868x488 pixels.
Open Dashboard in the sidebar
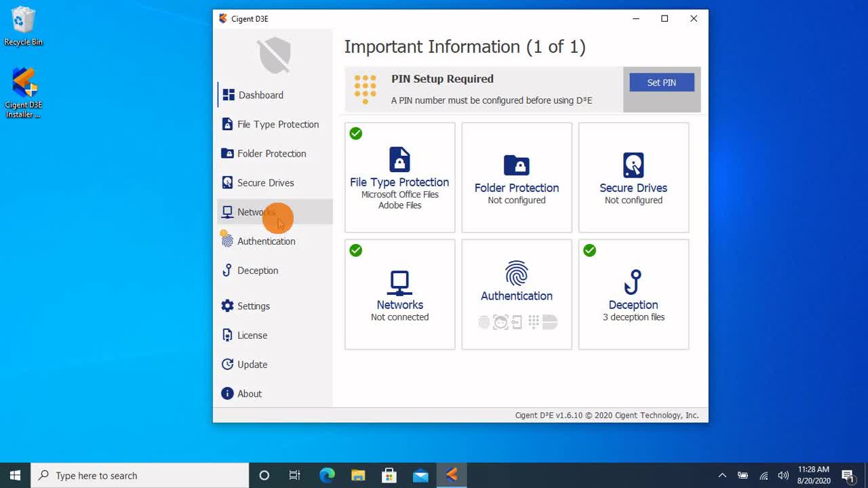(275, 95)
